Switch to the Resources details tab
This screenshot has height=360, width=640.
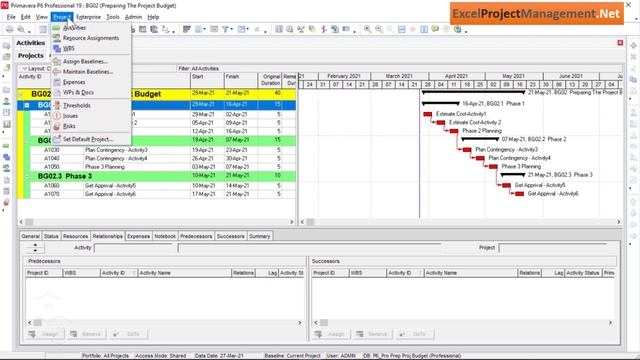coord(76,236)
